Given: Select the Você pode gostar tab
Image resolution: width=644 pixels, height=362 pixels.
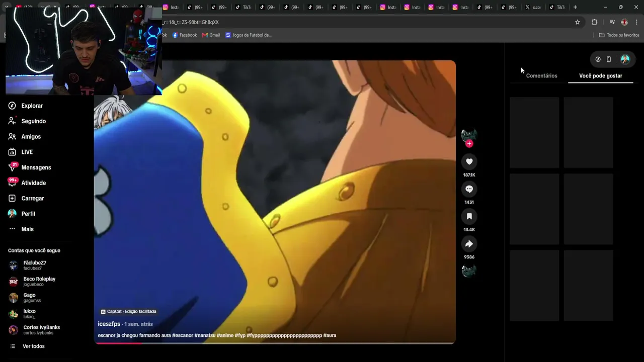Looking at the screenshot, I should coord(601,76).
